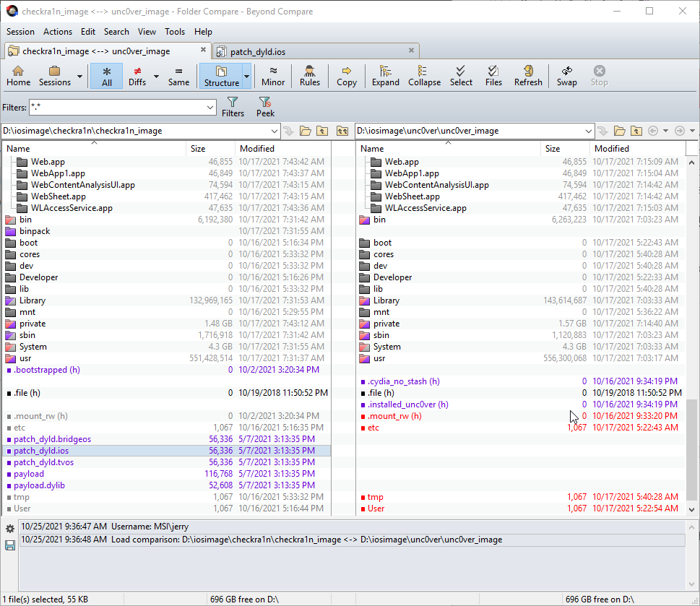
Task: Click the Home toolbar icon
Action: point(18,76)
